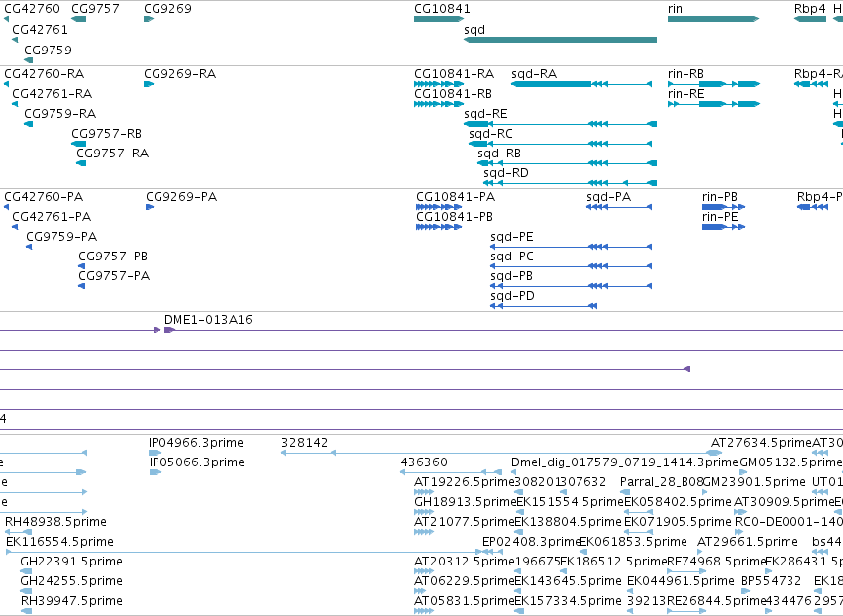Click the Dmel_dig_017579_0719_1414.3prime label

(x=625, y=462)
